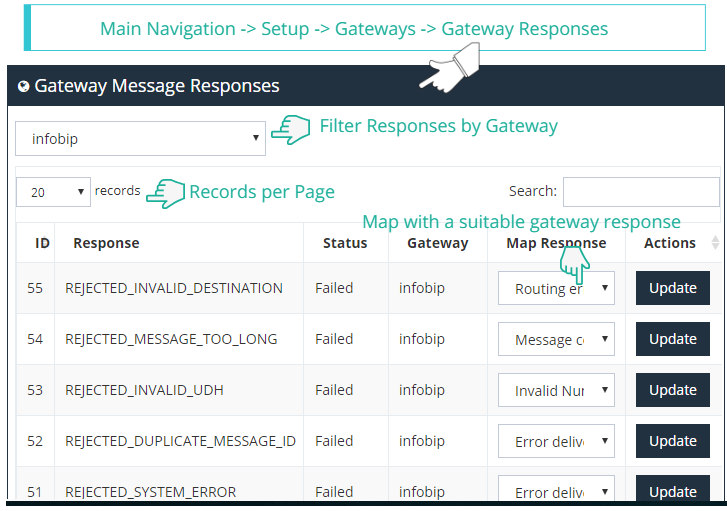This screenshot has width=727, height=511.
Task: Open Map Response dropdown for REJECTED_INVALID_DESTINATION
Action: point(556,289)
